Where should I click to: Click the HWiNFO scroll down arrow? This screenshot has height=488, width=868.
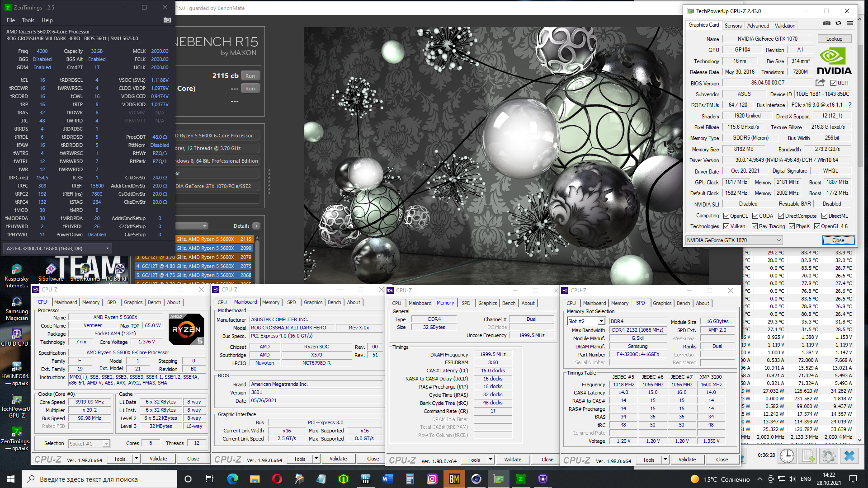[x=859, y=440]
